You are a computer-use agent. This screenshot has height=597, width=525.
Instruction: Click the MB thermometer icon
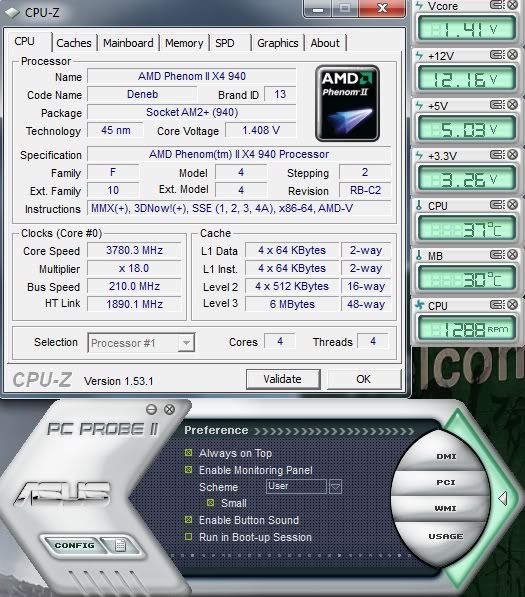(x=419, y=255)
